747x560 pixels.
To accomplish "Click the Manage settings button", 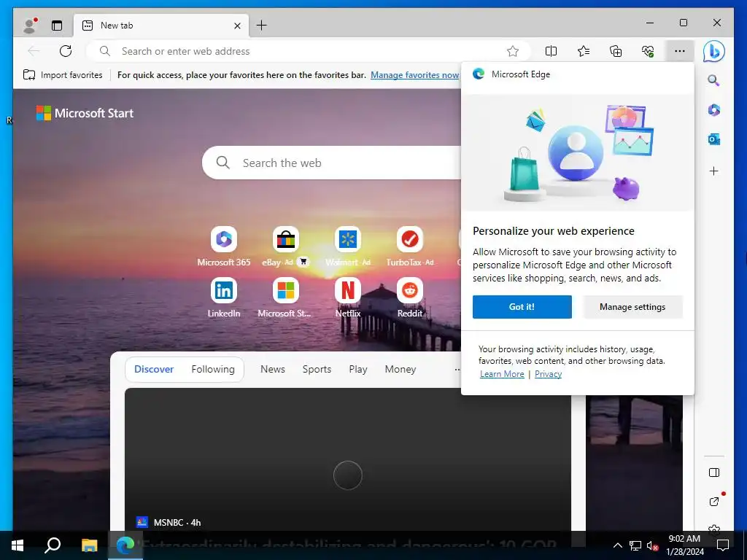I will (632, 307).
